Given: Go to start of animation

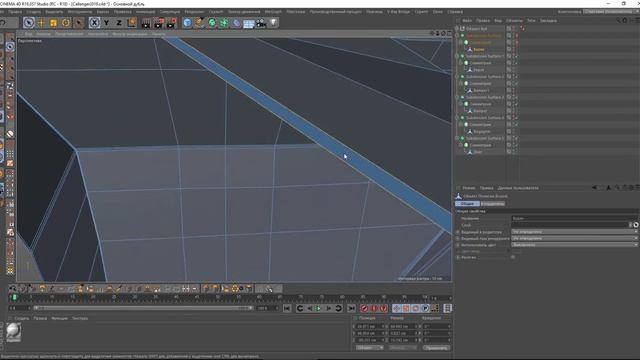Looking at the screenshot, I should (287, 309).
